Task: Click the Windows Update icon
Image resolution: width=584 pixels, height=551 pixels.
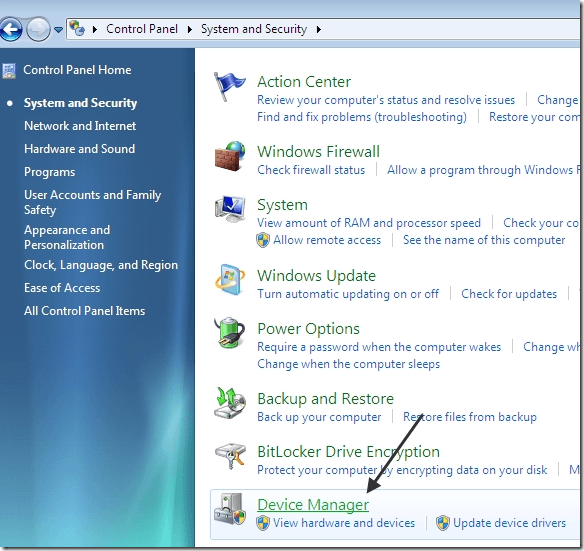Action: coord(230,280)
